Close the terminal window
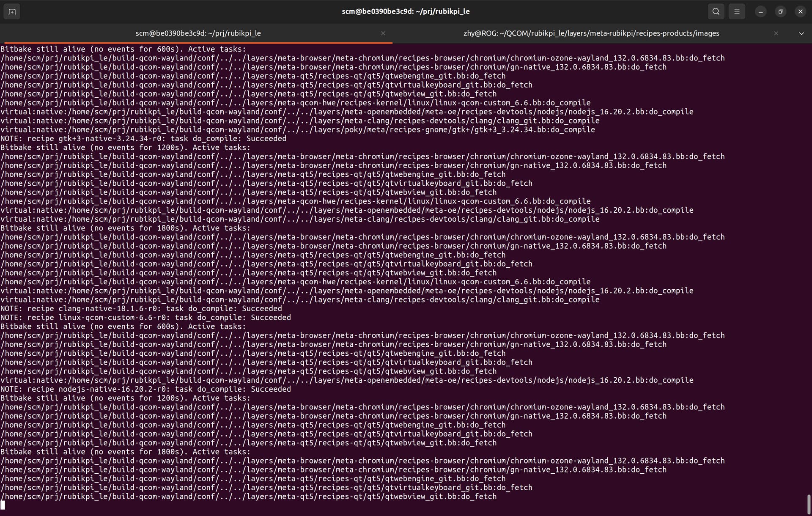 coord(800,11)
